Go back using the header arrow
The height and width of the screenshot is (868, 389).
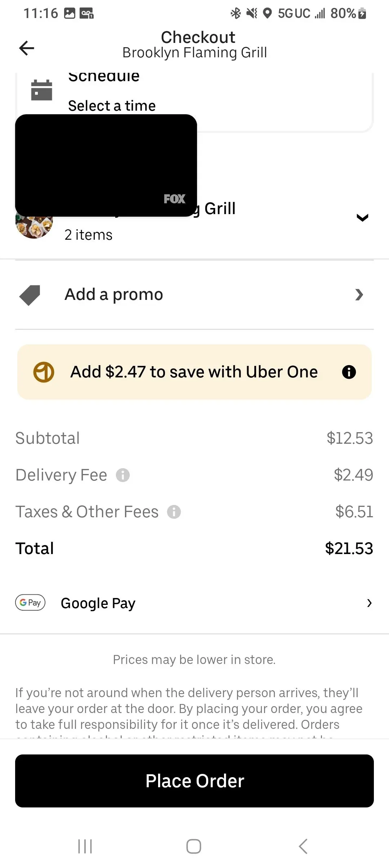27,48
